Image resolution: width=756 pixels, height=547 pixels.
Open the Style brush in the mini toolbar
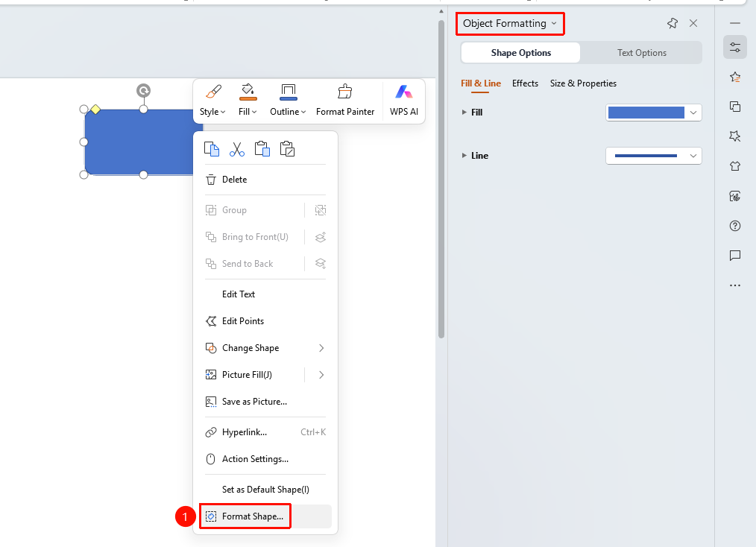(x=212, y=101)
